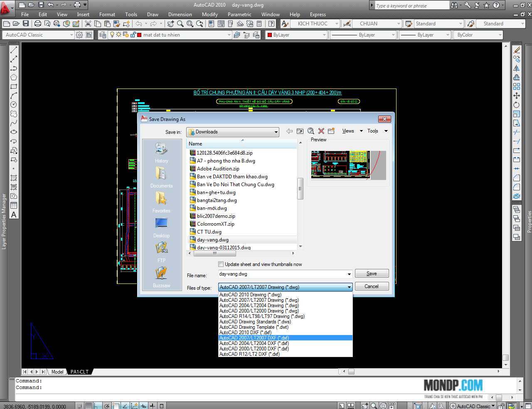Image resolution: width=532 pixels, height=409 pixels.
Task: Click the workspace settings gear icon
Action: 79,35
